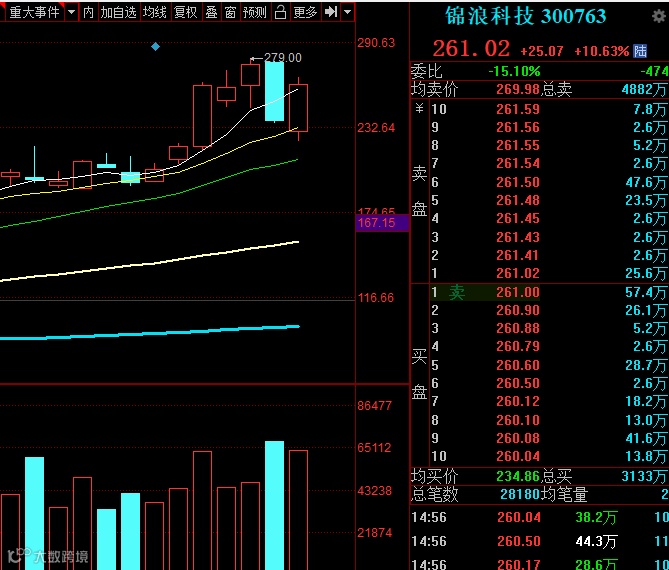Click the tall cyan candlestick below 279.00
669x570 pixels.
(274, 91)
